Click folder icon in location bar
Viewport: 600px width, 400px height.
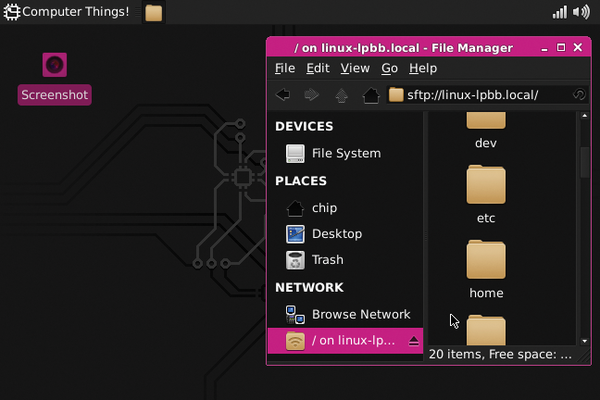click(396, 95)
